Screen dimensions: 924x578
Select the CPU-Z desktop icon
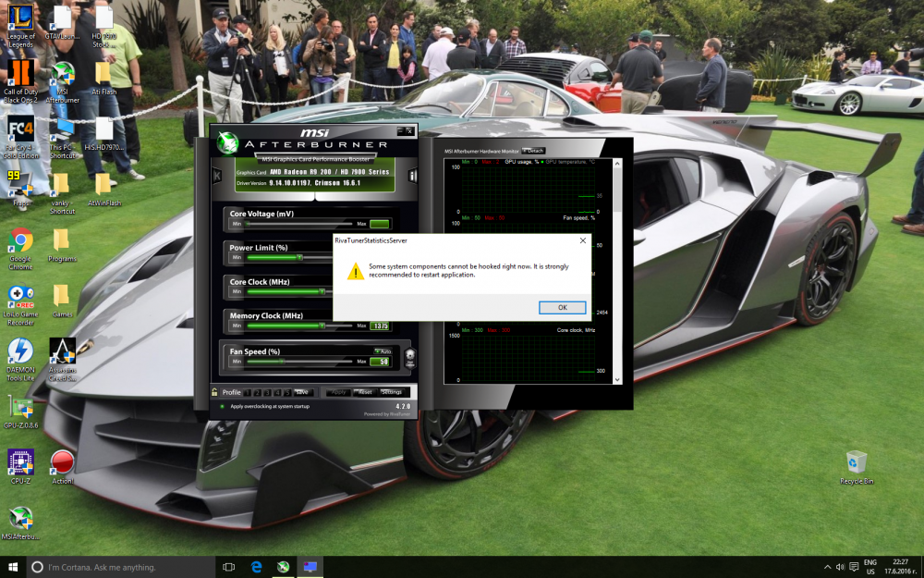[x=20, y=466]
